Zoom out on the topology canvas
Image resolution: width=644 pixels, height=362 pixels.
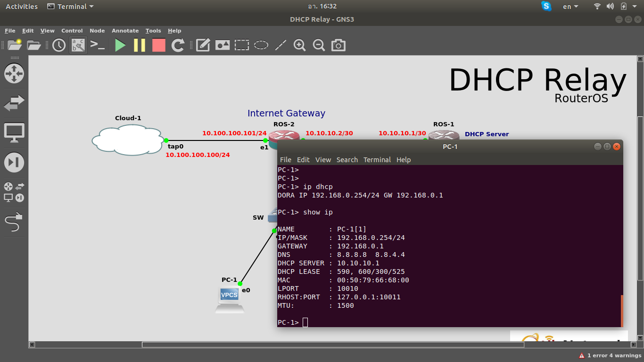319,45
